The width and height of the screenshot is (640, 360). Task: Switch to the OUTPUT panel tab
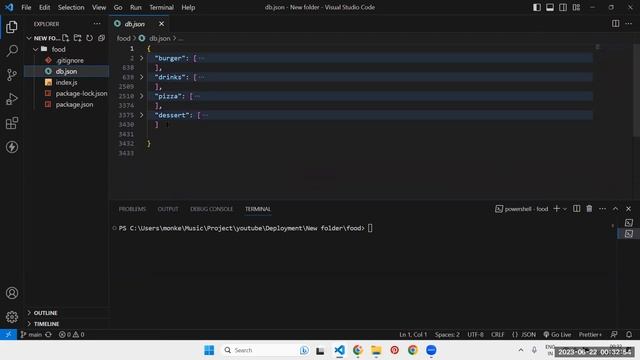point(168,209)
